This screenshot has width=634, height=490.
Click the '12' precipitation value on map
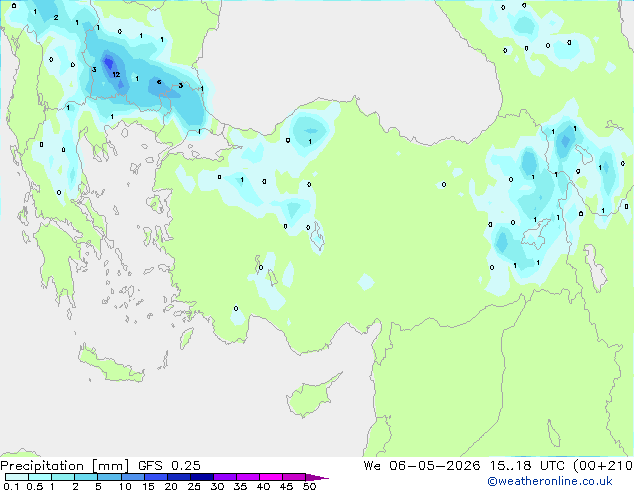coord(116,74)
